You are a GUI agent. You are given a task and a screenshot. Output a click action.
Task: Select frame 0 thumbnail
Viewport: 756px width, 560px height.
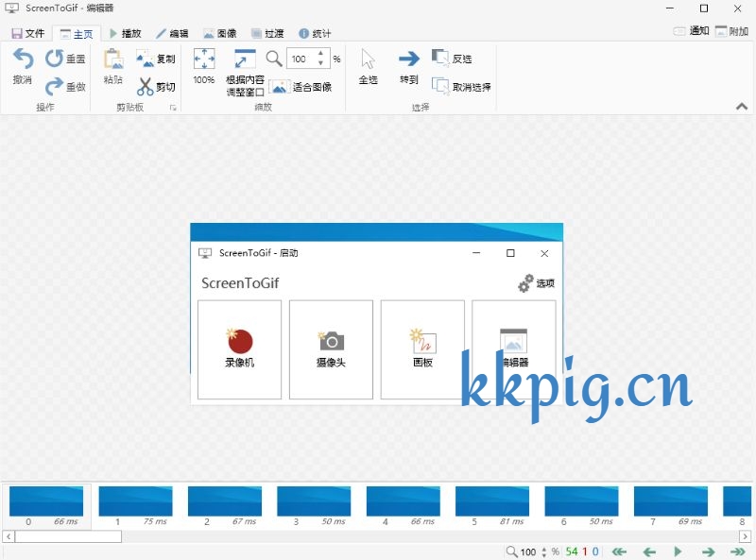(46, 506)
